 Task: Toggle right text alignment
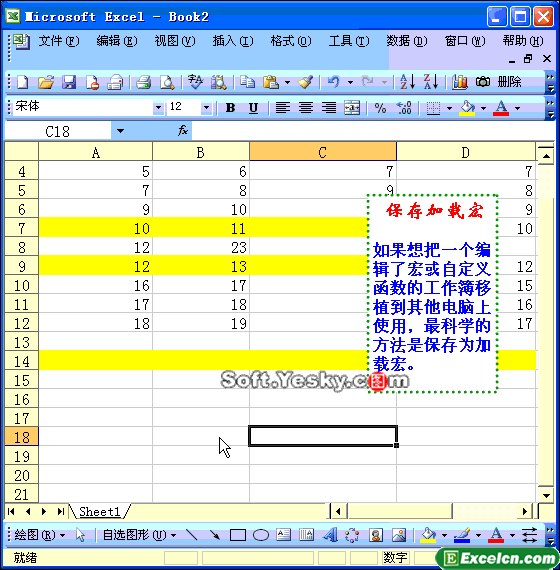coord(329,108)
